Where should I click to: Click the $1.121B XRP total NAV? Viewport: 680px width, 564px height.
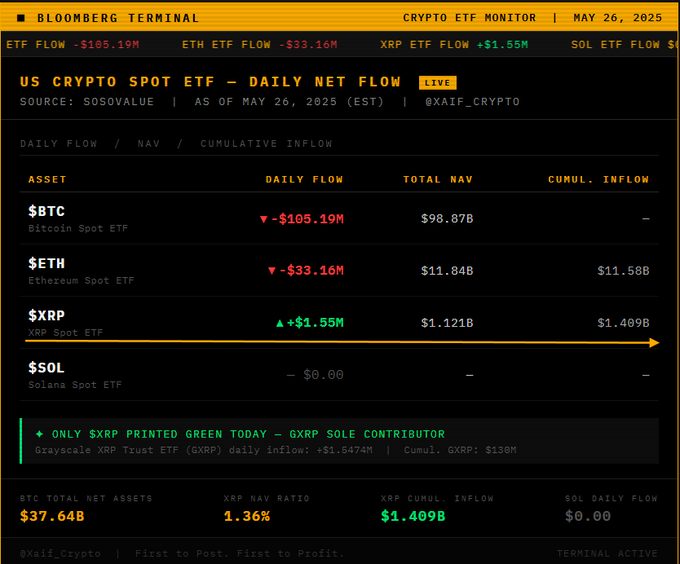click(447, 323)
